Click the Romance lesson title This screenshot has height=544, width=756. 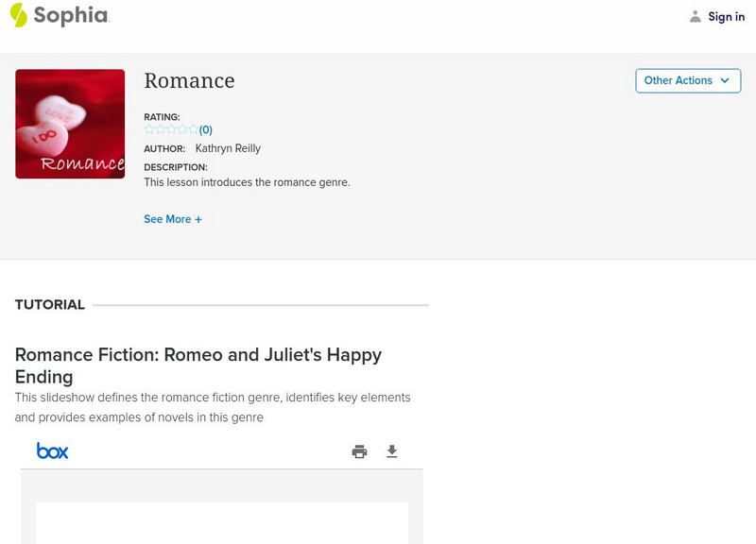pos(189,81)
